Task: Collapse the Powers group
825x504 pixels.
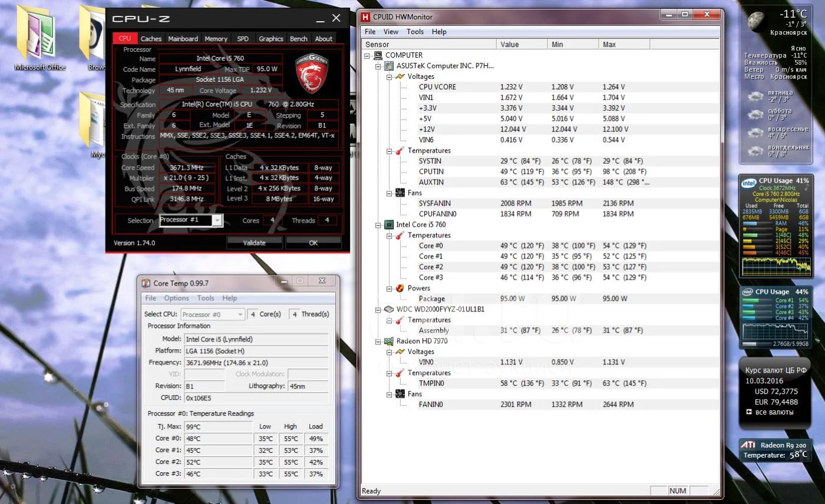Action: pyautogui.click(x=390, y=289)
